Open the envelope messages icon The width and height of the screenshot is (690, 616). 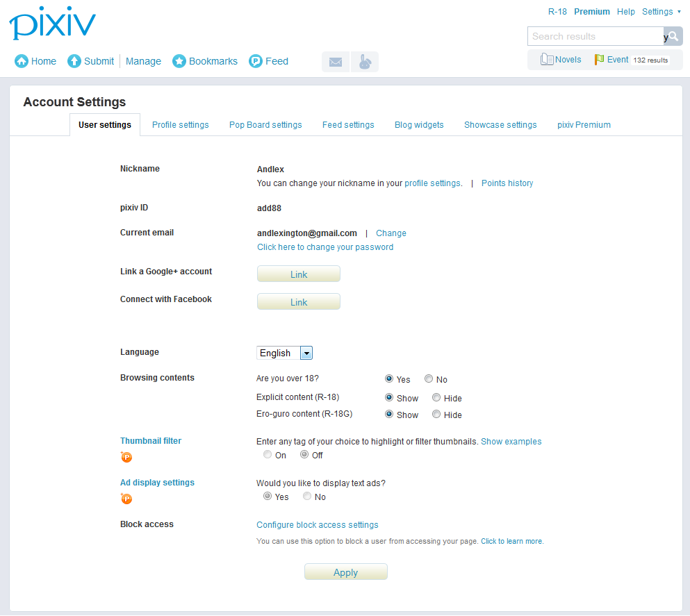click(336, 62)
